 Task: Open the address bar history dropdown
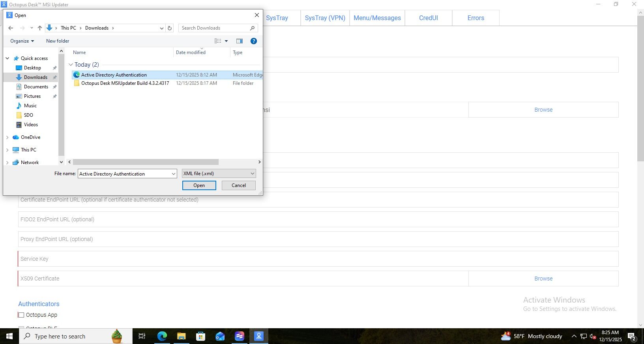click(161, 28)
